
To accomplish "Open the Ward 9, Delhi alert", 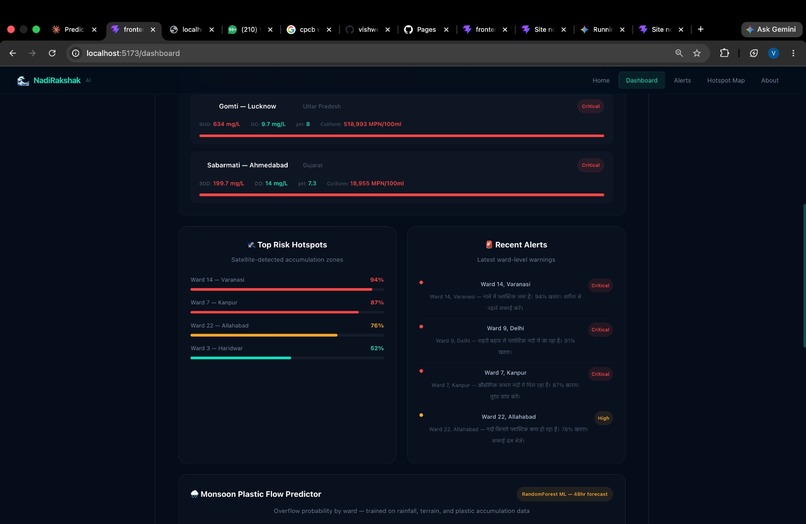I will click(516, 340).
